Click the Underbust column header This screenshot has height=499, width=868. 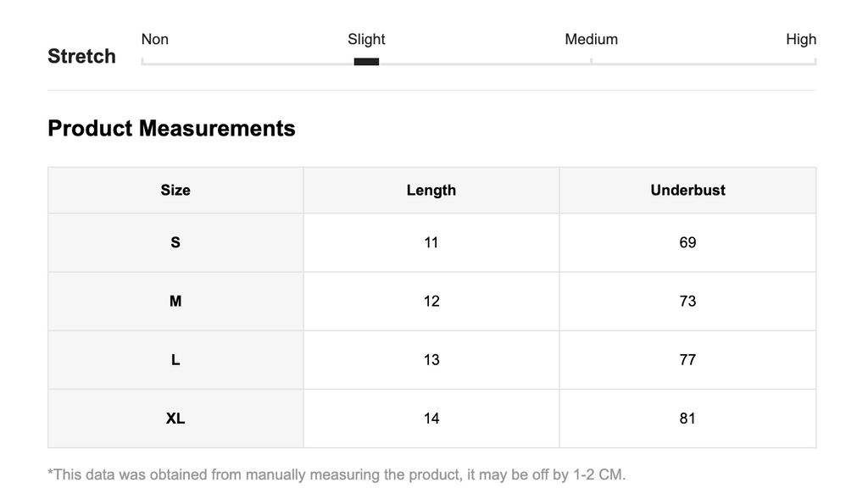point(687,191)
